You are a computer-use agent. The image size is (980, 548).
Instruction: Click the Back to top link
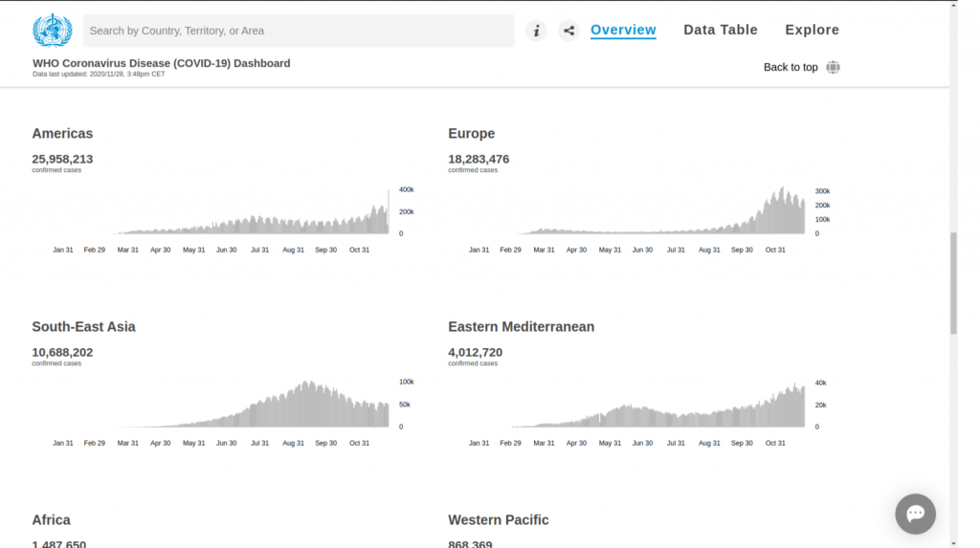click(791, 67)
